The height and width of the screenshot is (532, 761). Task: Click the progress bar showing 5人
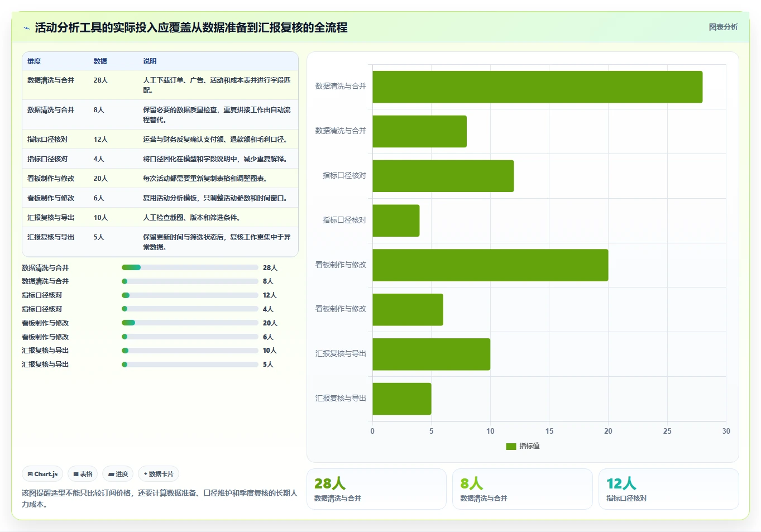190,365
